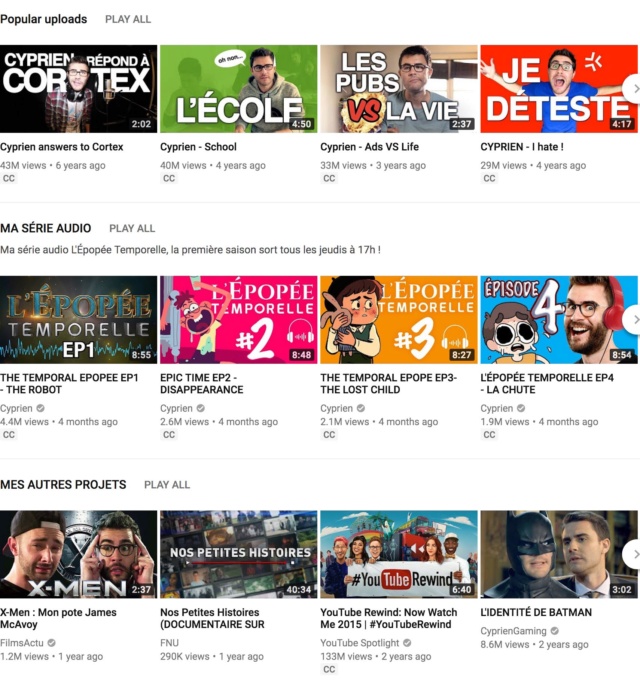Click title L'ÉPOPÉE TEMPORELLE EP4 - LA CHUTE
Screen dimensions: 640x689
click(x=547, y=384)
